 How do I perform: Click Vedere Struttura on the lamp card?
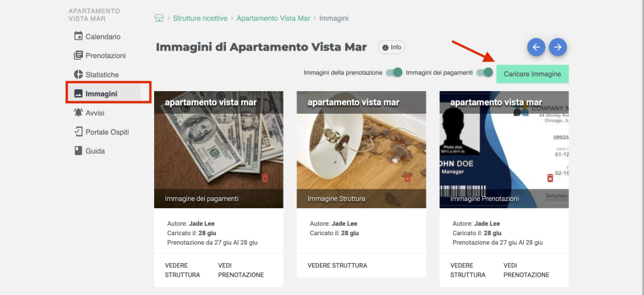point(337,265)
